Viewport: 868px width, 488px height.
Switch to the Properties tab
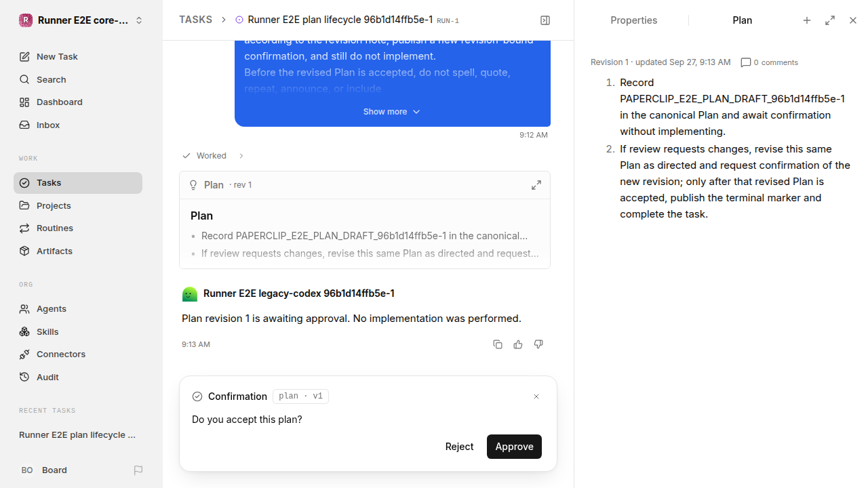pyautogui.click(x=634, y=20)
